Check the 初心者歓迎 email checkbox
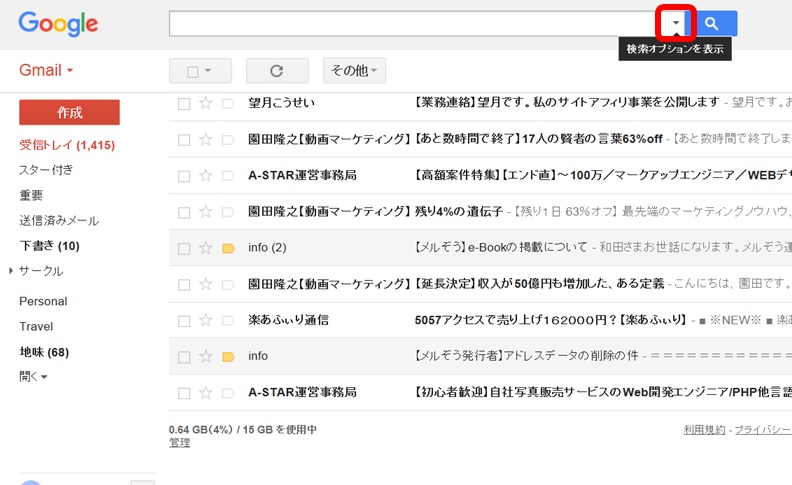792x485 pixels. tap(184, 394)
